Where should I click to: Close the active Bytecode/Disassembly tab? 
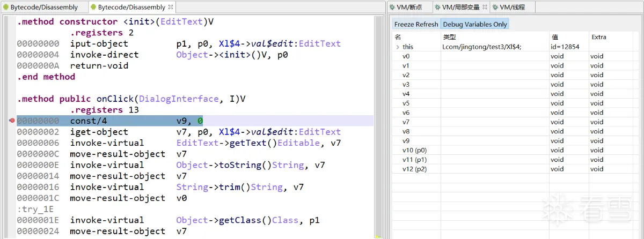click(171, 8)
